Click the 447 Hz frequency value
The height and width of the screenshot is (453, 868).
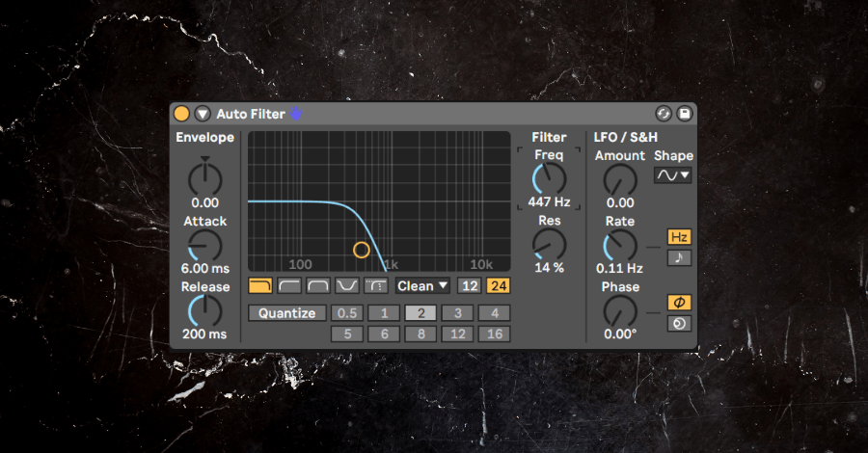click(549, 201)
